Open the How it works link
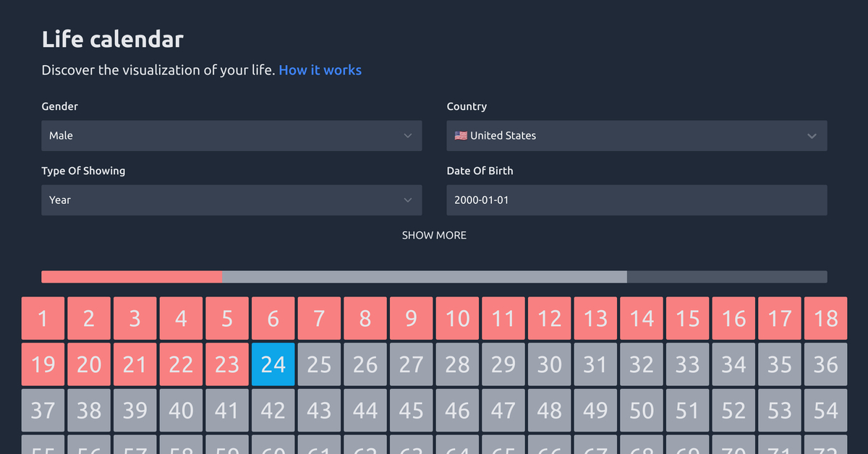This screenshot has width=868, height=454. point(320,70)
